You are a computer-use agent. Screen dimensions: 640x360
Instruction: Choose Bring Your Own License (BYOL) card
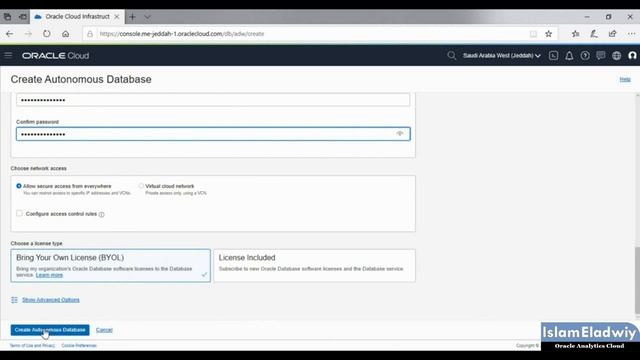[111, 266]
